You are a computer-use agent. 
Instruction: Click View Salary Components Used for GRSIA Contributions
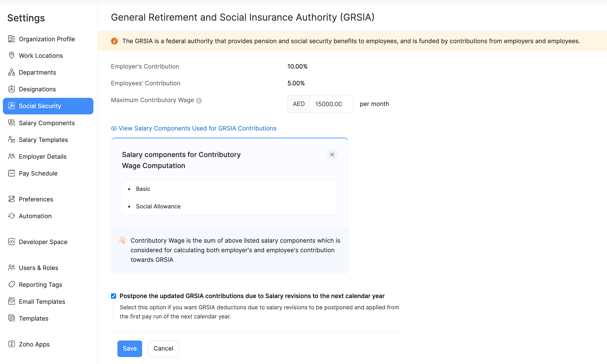pyautogui.click(x=197, y=128)
